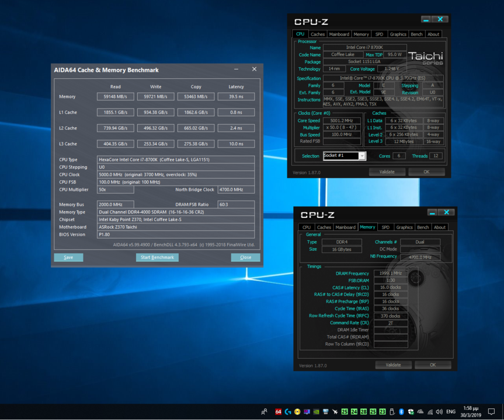
Task: Click the temperature tray icon showing 24
Action: 354,412
